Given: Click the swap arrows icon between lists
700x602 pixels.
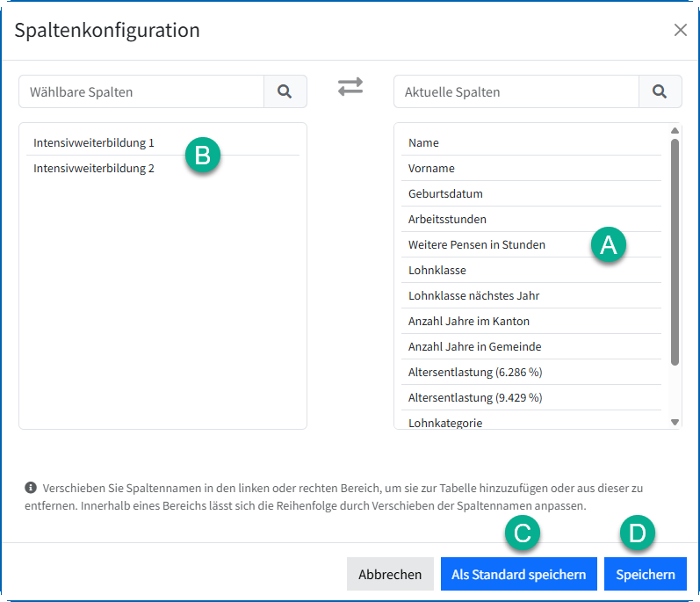Looking at the screenshot, I should (350, 87).
